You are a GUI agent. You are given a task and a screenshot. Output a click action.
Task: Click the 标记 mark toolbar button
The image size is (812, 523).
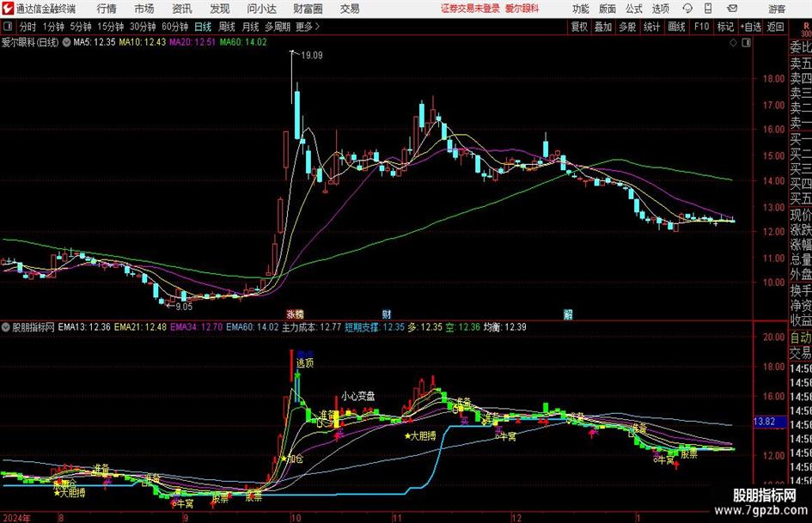725,27
